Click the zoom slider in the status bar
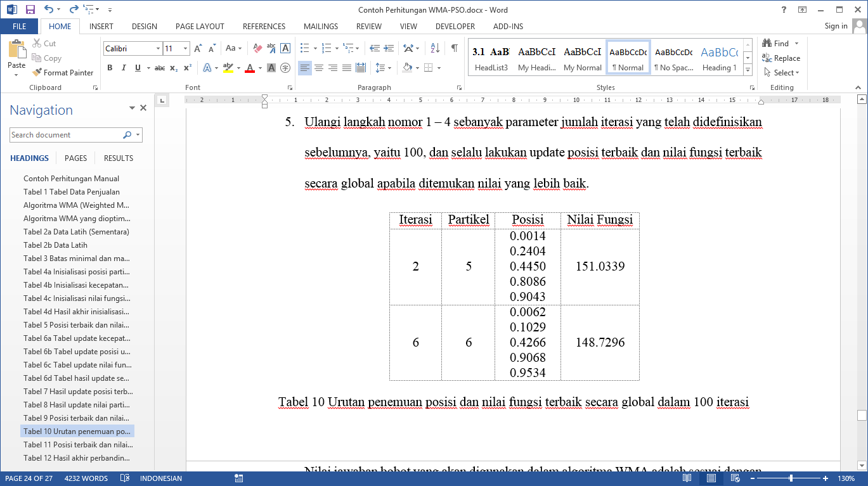Viewport: 868px width, 486px height. pos(791,478)
